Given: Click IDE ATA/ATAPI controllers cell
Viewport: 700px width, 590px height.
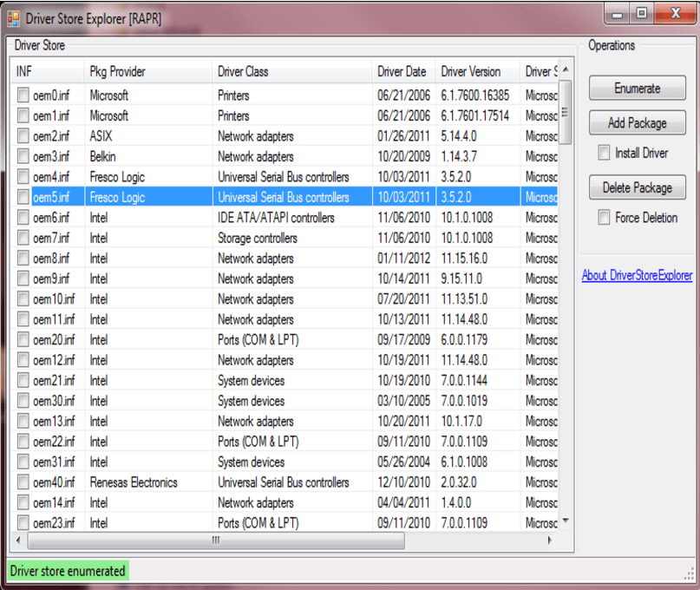Looking at the screenshot, I should [x=276, y=218].
